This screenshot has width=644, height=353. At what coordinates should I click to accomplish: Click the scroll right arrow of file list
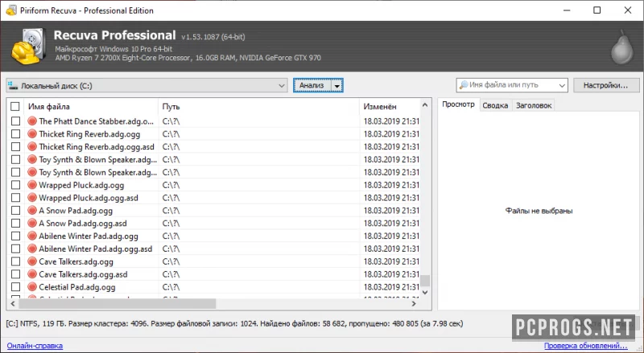pyautogui.click(x=414, y=304)
